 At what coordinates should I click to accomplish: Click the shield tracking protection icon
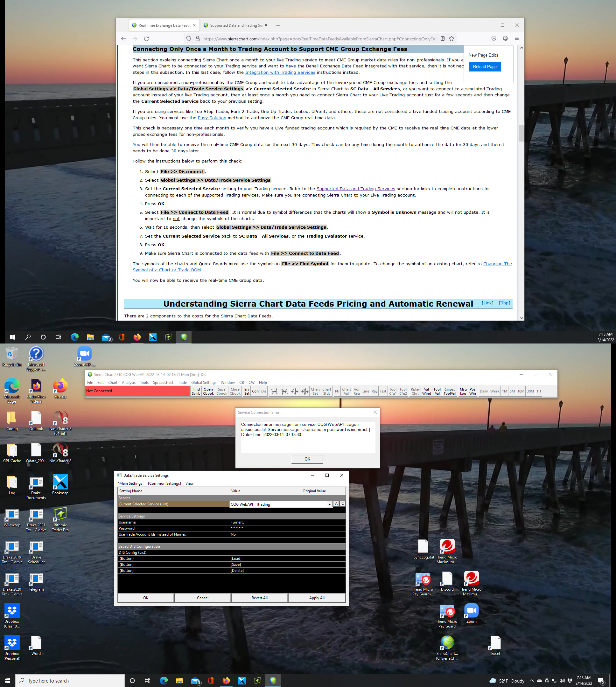189,39
